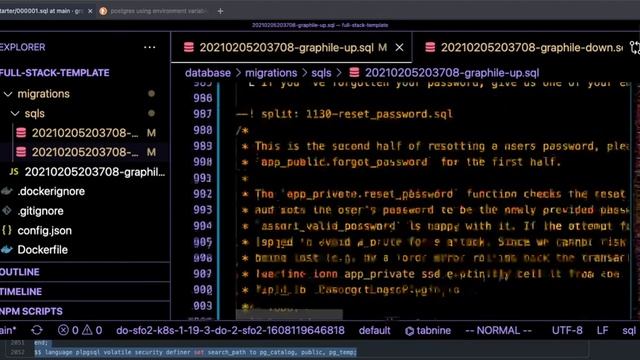Open the Explorer more actions ellipsis
The image size is (640, 360).
[x=149, y=47]
